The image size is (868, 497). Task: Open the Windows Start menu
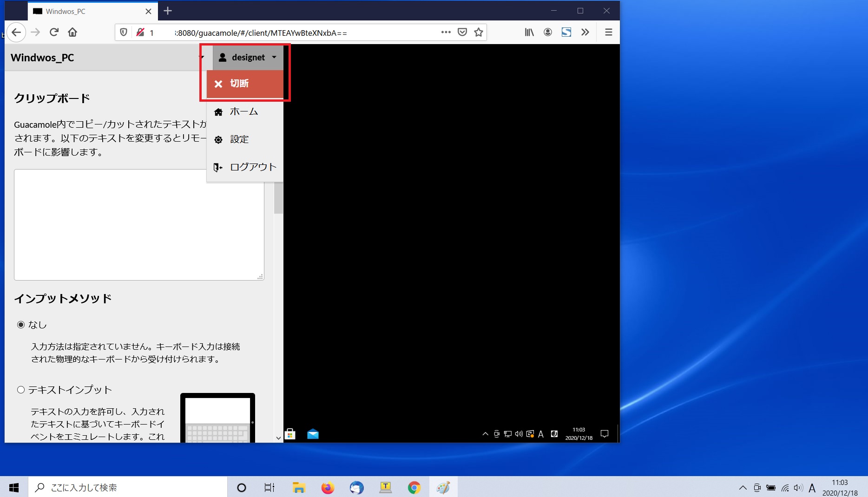point(14,487)
